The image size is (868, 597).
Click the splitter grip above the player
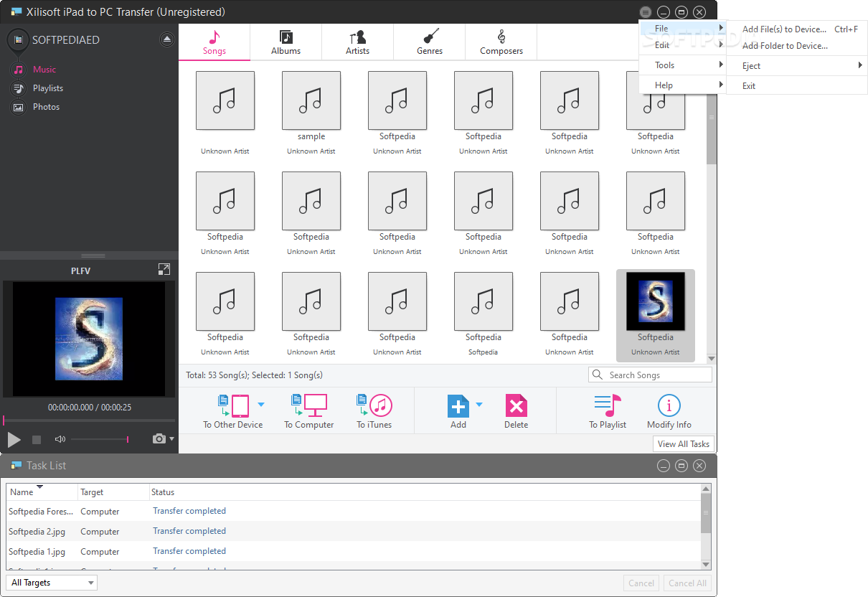93,255
